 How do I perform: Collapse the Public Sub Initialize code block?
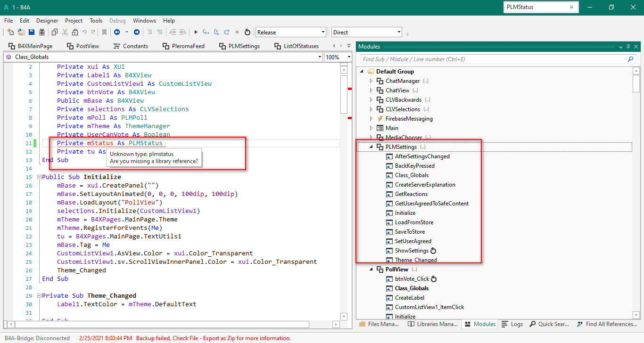tap(39, 177)
